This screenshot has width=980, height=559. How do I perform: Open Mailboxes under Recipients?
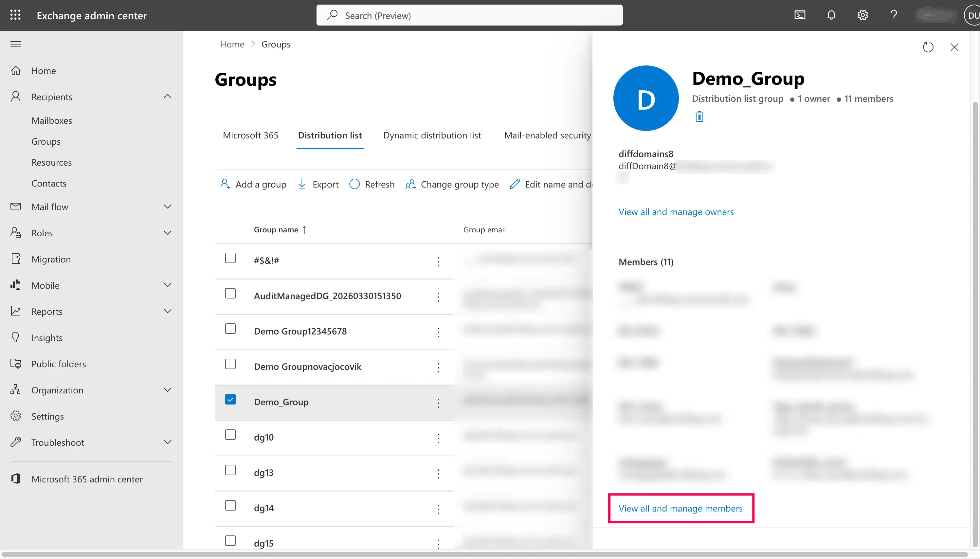(52, 120)
